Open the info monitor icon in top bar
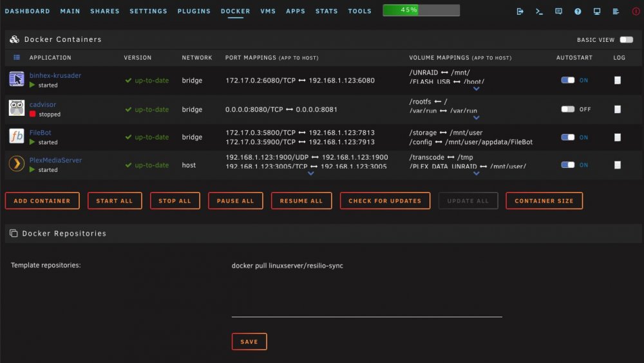Screen dimensions: 644x363 click(597, 12)
